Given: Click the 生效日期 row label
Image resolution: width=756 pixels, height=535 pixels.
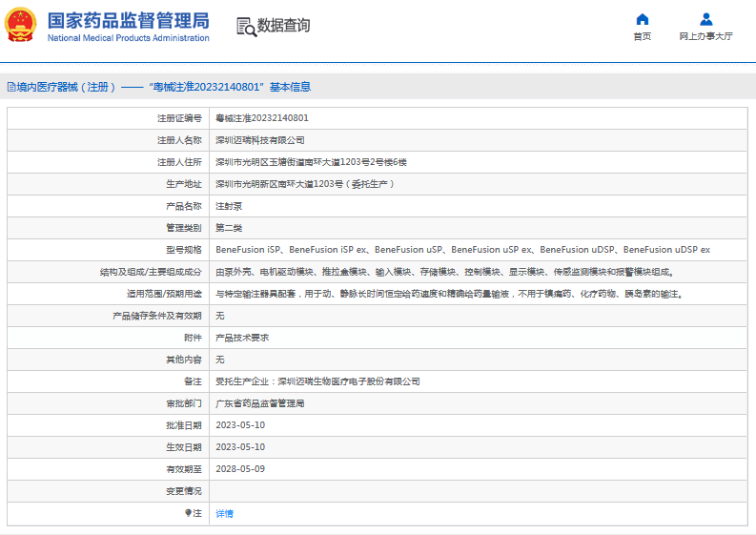Looking at the screenshot, I should (x=184, y=447).
